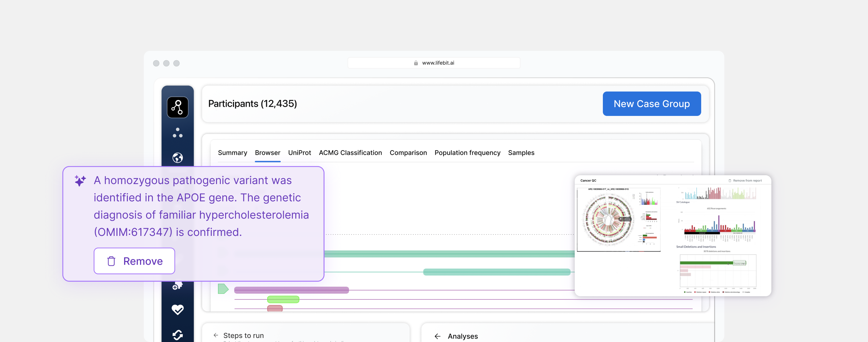
Task: Click the green arrow track marker
Action: [223, 289]
